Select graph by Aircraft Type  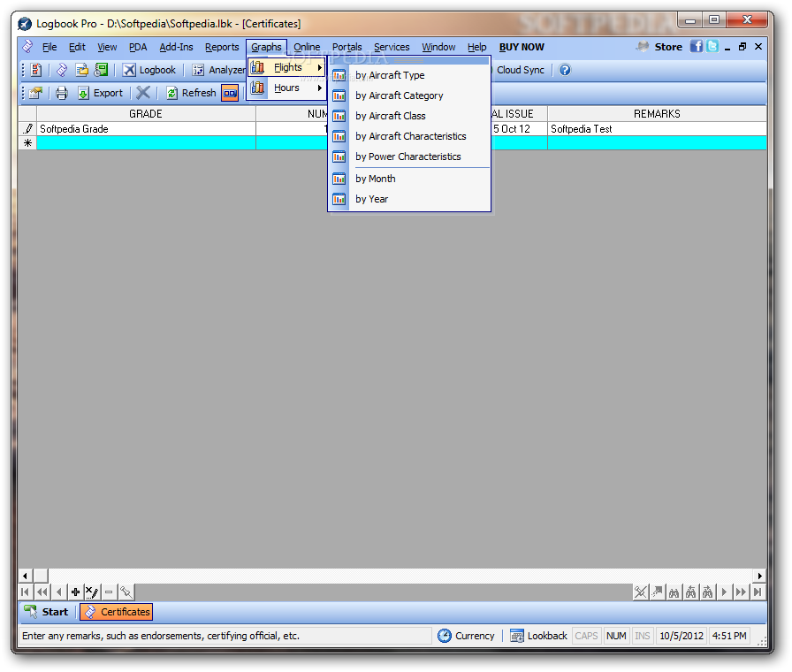[409, 75]
